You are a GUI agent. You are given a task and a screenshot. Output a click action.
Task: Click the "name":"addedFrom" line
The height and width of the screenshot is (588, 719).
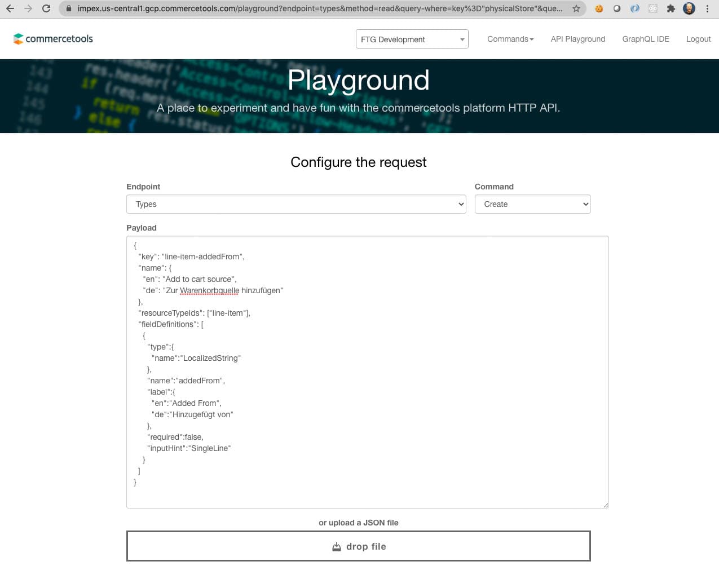186,381
